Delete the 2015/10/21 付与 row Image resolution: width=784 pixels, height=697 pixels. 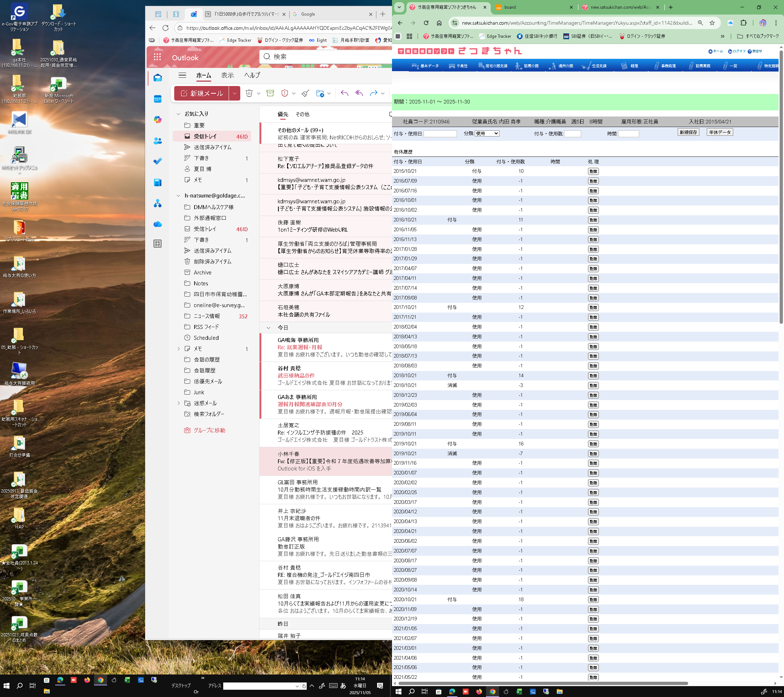pos(593,171)
